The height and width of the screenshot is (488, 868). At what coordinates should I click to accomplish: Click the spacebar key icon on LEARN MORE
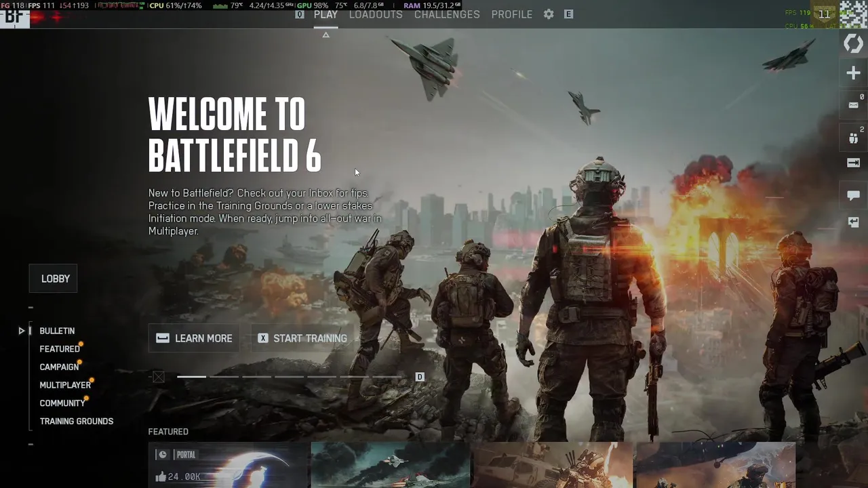[163, 338]
